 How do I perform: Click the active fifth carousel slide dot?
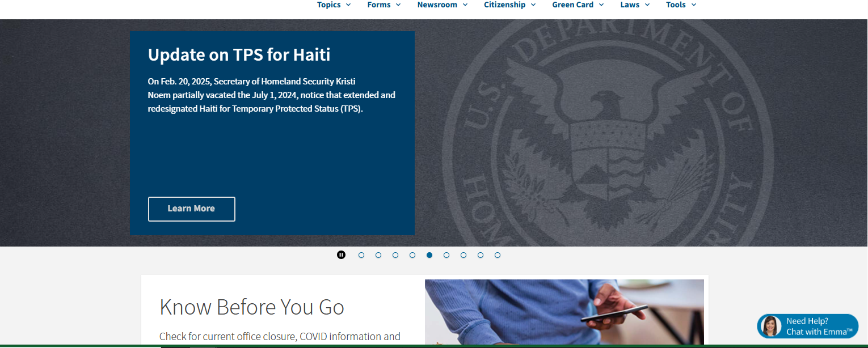coord(429,255)
